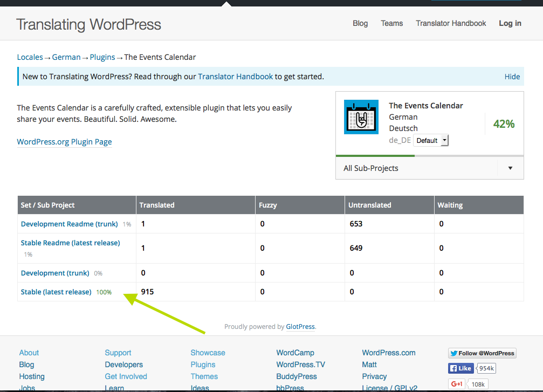Click the Facebook Like button
The image size is (543, 392).
pos(461,368)
